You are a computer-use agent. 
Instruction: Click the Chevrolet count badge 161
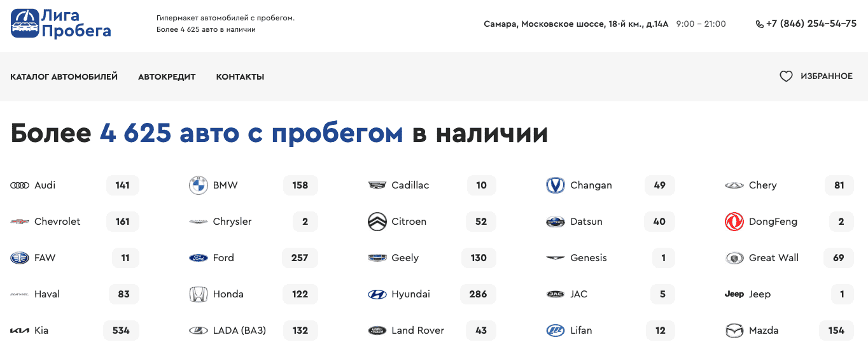(x=123, y=222)
